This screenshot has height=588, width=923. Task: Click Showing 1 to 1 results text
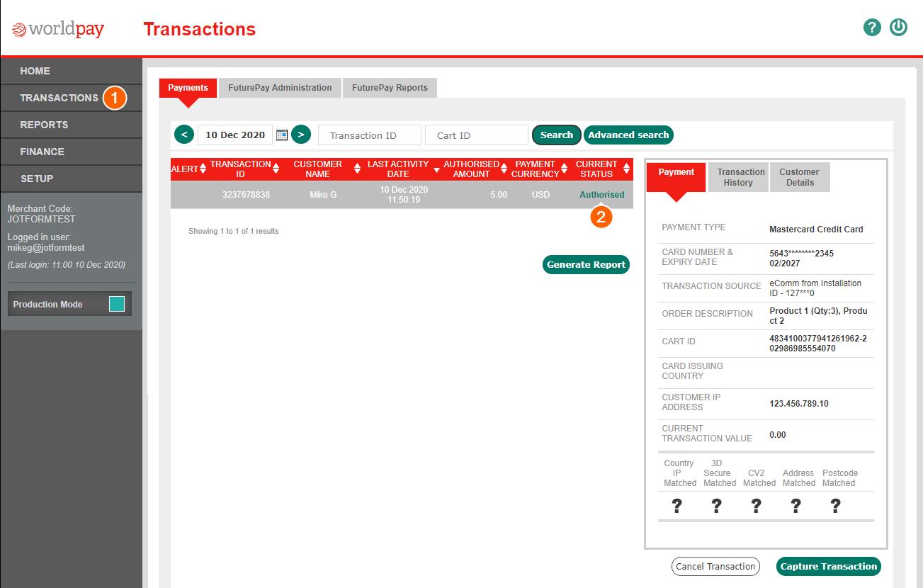(234, 231)
